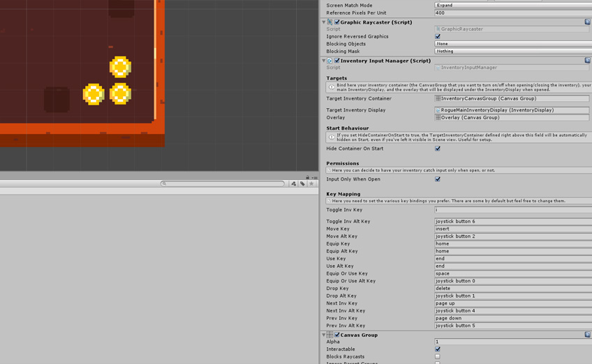Click Equip Alt Key field
Screen dimensions: 592x364
click(x=513, y=251)
